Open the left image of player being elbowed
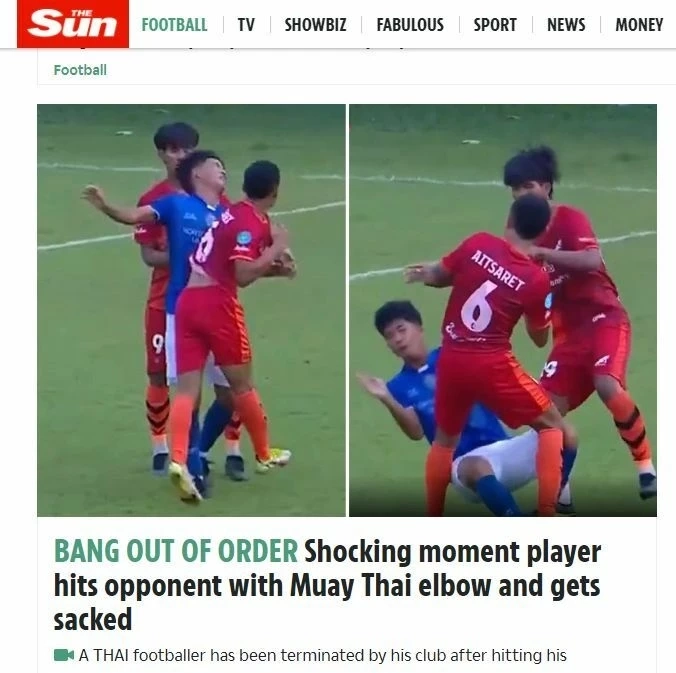The image size is (676, 673). point(191,310)
